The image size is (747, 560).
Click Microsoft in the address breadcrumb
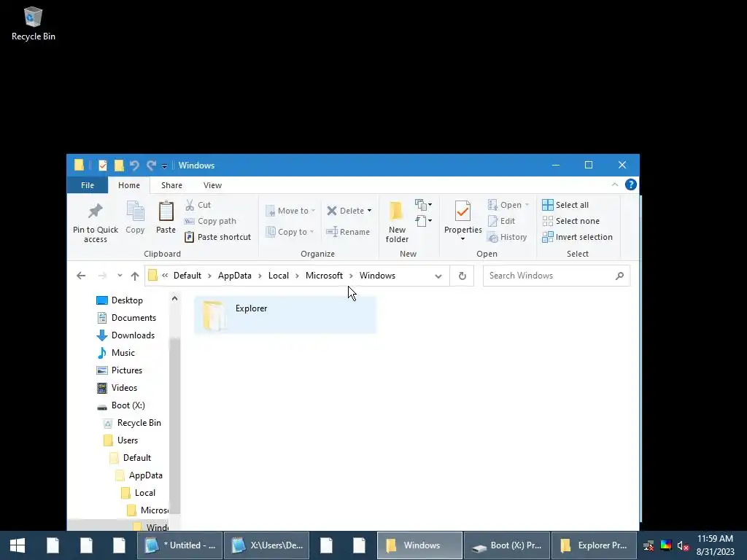pos(324,276)
